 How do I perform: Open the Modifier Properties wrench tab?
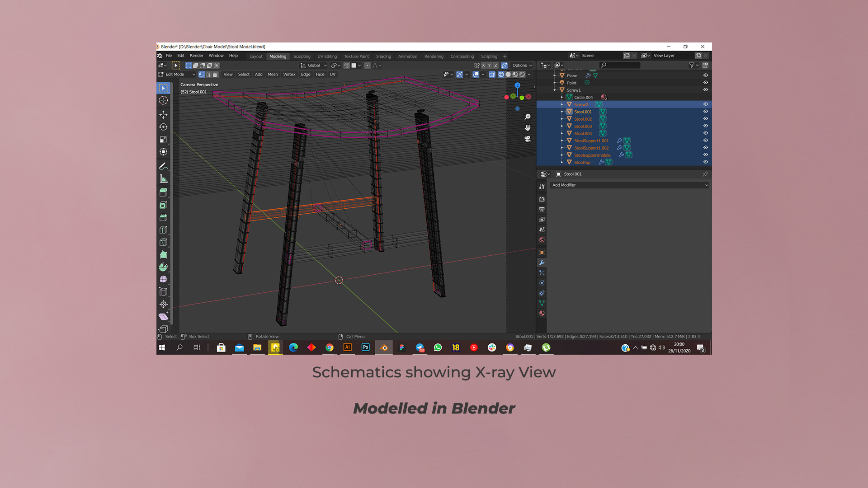tap(542, 263)
